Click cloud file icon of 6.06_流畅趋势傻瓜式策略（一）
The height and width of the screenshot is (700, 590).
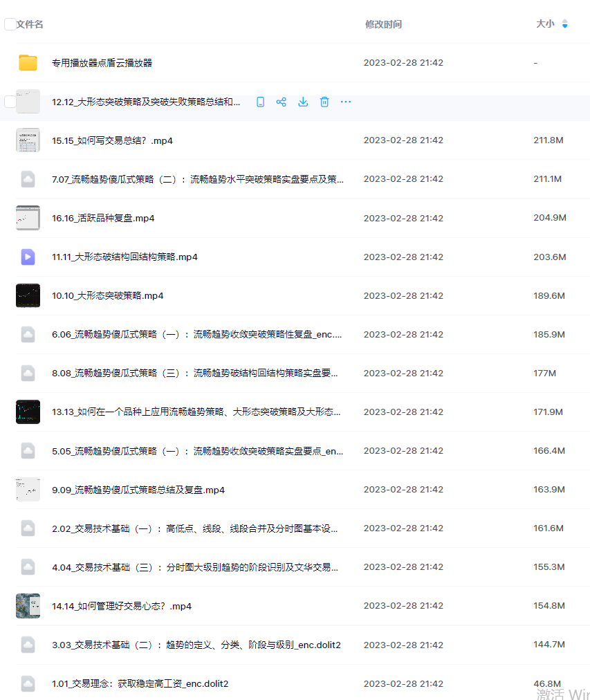point(28,334)
